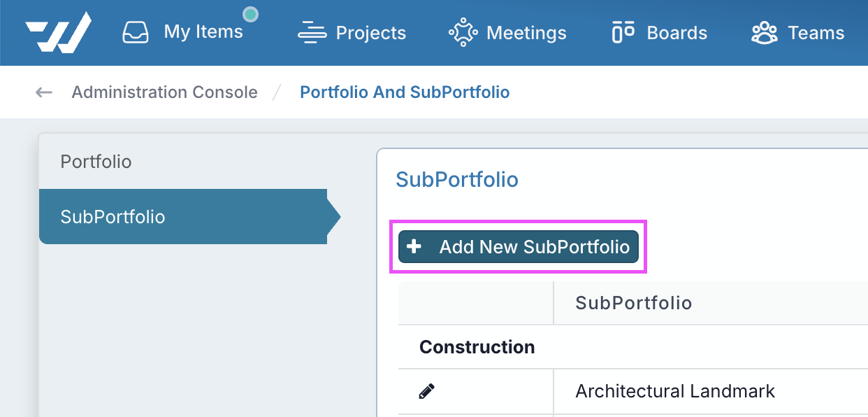The height and width of the screenshot is (417, 868).
Task: Click the Teams group icon
Action: 764,32
